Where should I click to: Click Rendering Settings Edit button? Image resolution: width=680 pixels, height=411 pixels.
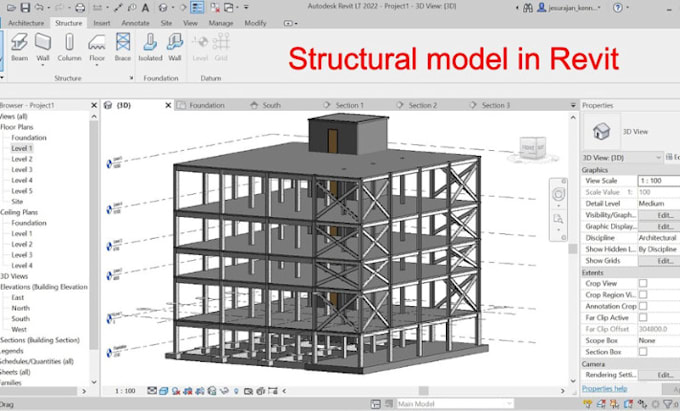[659, 375]
